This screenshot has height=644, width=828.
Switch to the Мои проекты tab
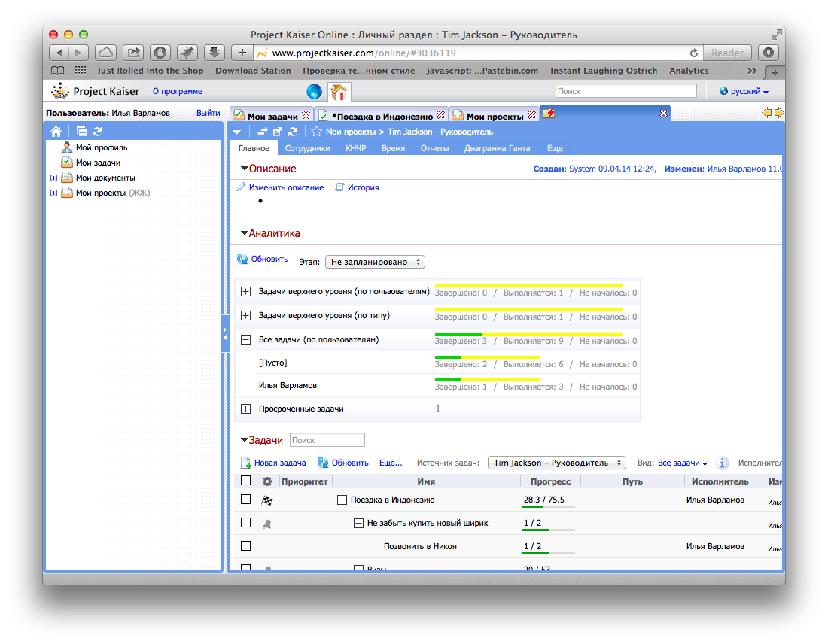[x=495, y=116]
